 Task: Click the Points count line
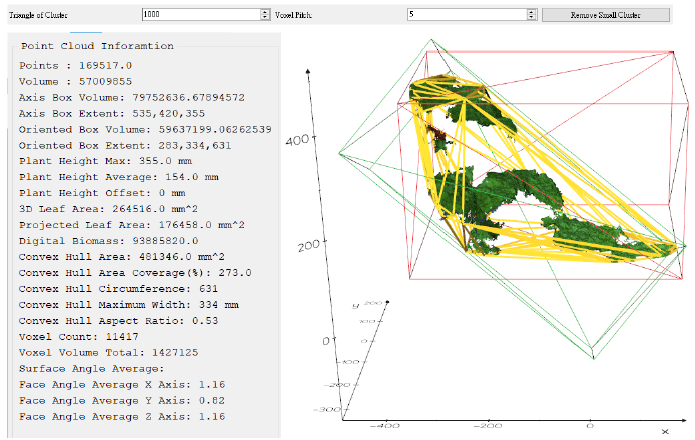[75, 66]
